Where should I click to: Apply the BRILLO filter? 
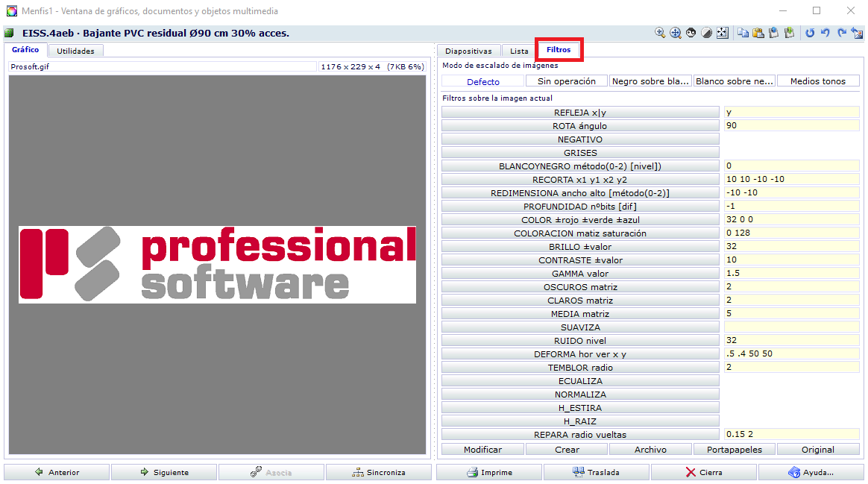pyautogui.click(x=580, y=247)
